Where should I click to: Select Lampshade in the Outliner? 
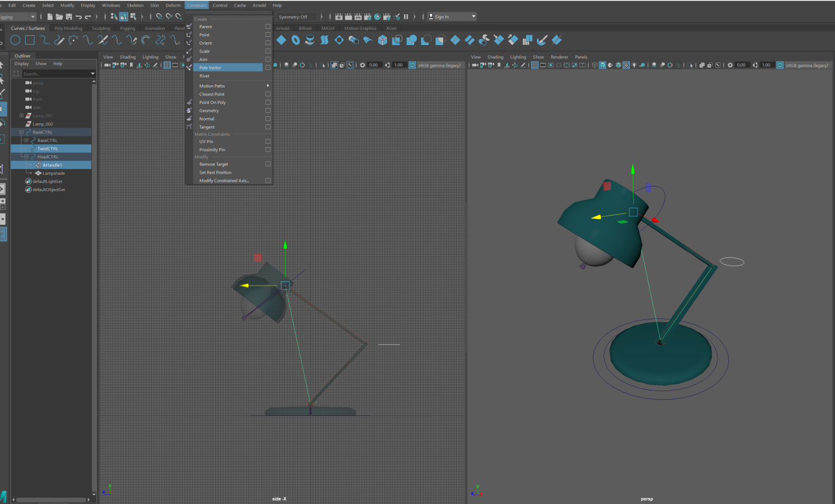pos(54,173)
